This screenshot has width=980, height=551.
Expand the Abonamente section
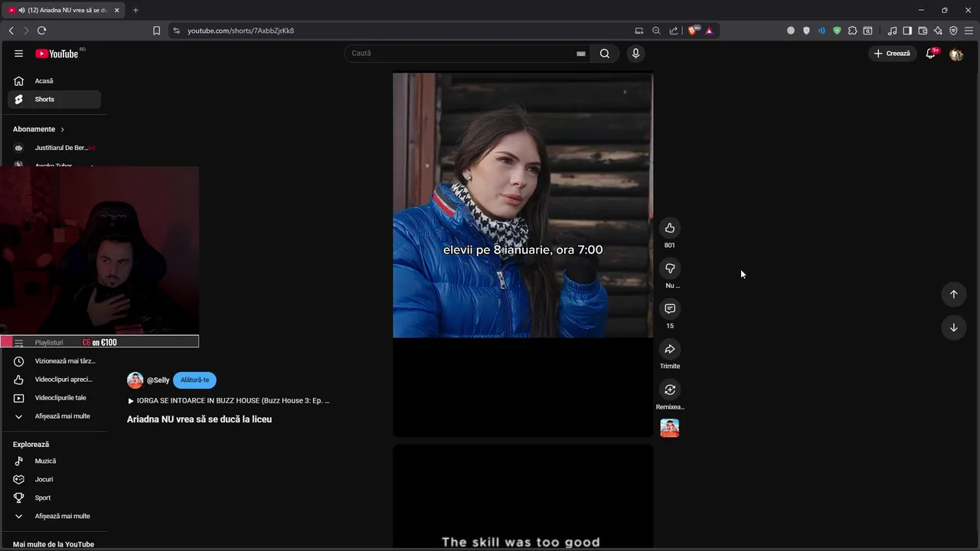39,129
